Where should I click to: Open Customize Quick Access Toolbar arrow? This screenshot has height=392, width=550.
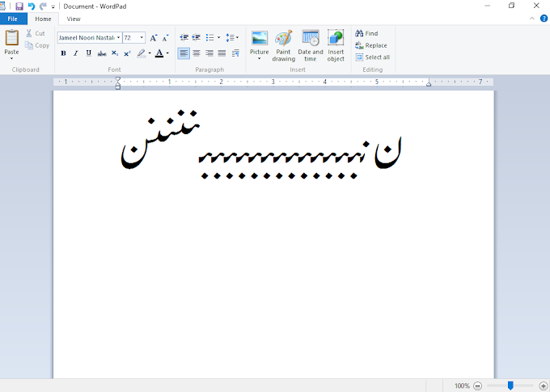[53, 6]
